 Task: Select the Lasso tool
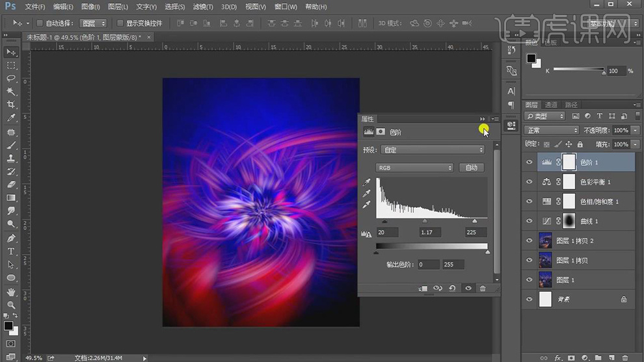(11, 78)
